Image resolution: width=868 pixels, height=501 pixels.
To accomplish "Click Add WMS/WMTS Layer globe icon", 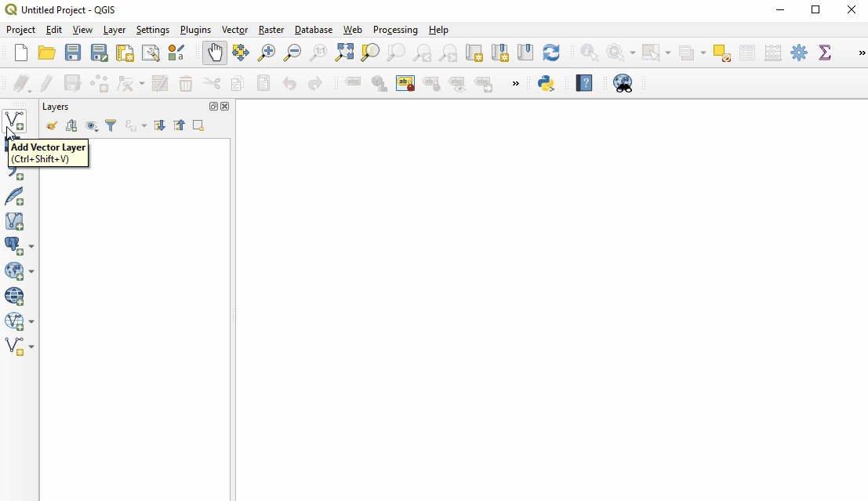I will 13,270.
